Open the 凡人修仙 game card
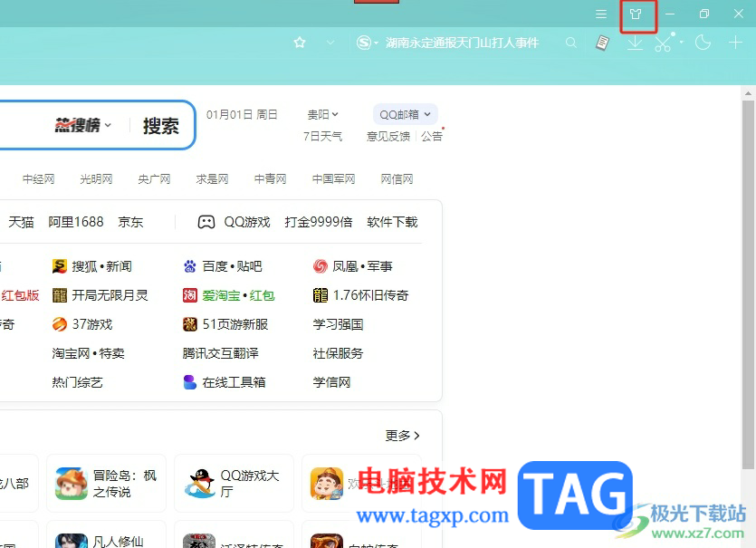The height and width of the screenshot is (548, 756). (x=106, y=534)
